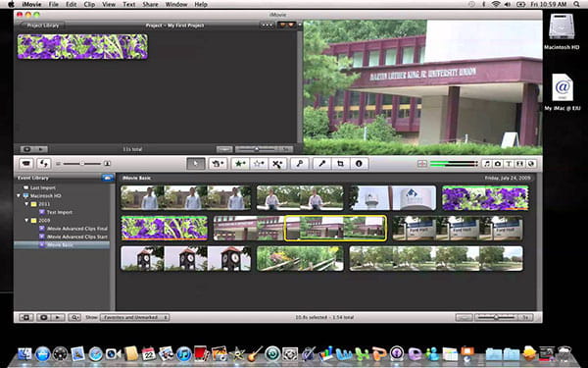Open Macintosh HD desktop icon
The height and width of the screenshot is (368, 588).
point(562,31)
